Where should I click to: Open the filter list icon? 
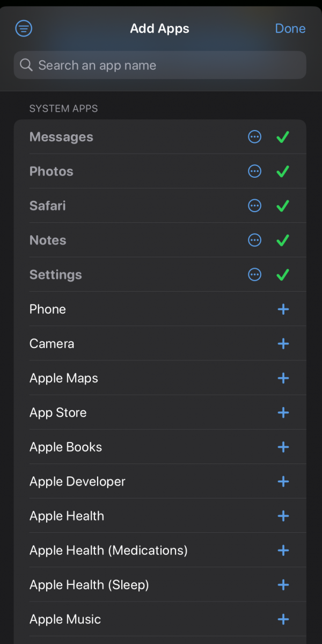24,28
